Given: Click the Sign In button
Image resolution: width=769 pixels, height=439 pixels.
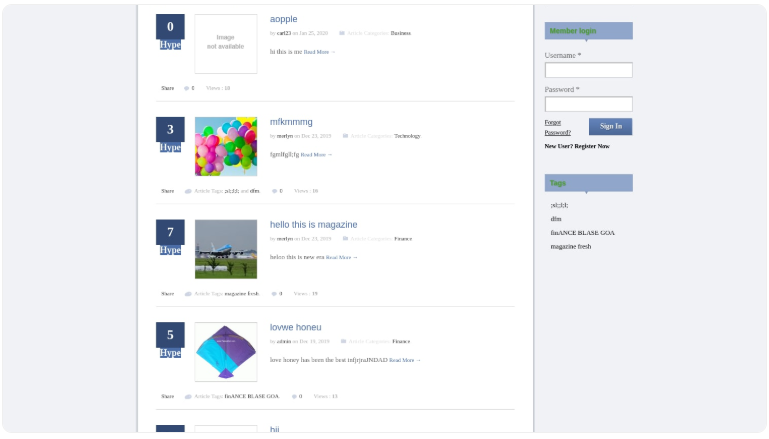Looking at the screenshot, I should 611,127.
